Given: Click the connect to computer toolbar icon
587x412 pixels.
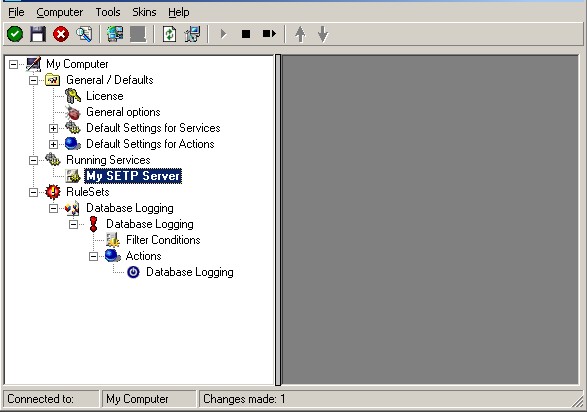Looking at the screenshot, I should pos(115,34).
